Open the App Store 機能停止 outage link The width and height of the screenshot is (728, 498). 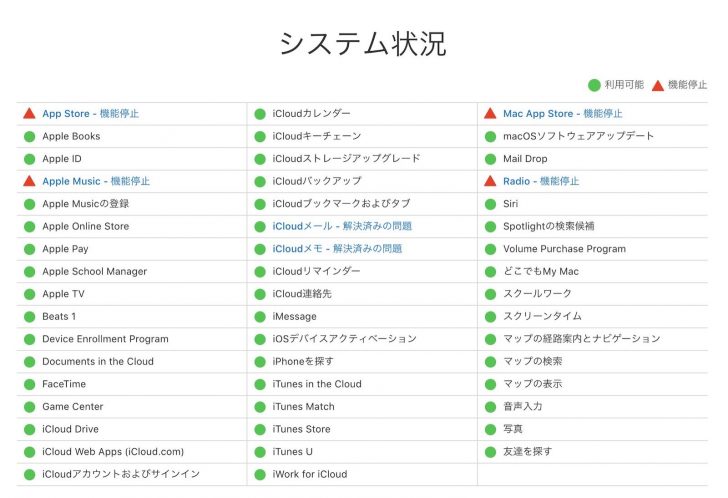[91, 114]
